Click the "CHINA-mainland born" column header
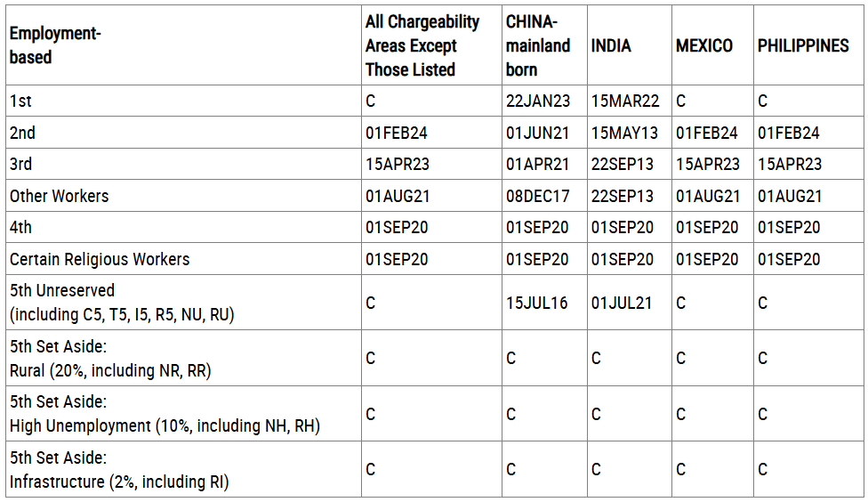This screenshot has height=502, width=868. (538, 45)
